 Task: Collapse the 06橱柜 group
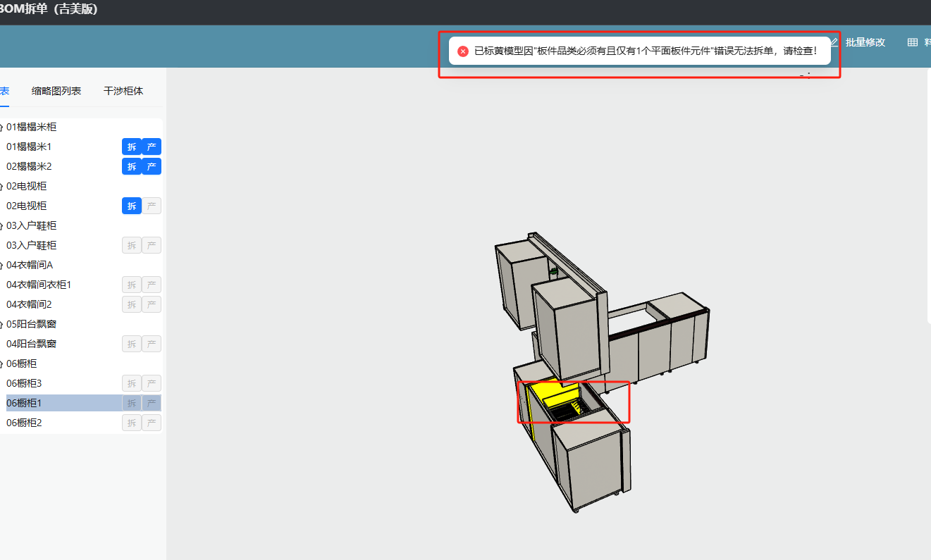2,364
